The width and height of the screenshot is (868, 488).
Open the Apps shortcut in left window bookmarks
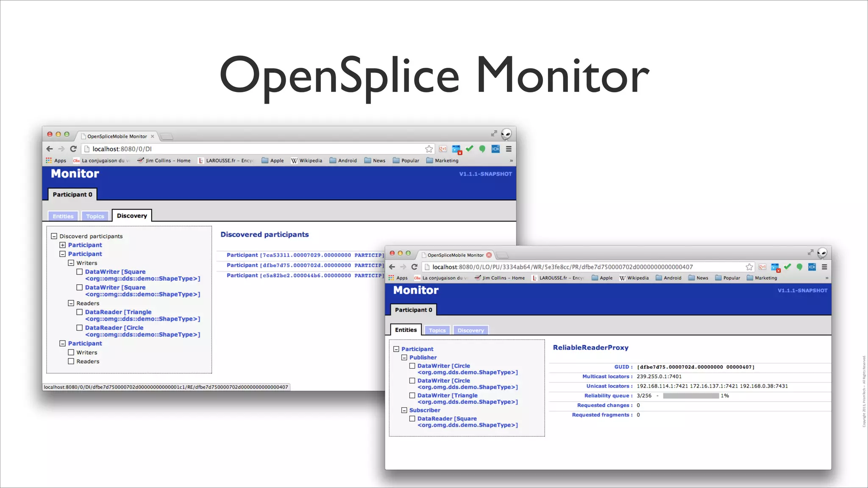click(56, 161)
